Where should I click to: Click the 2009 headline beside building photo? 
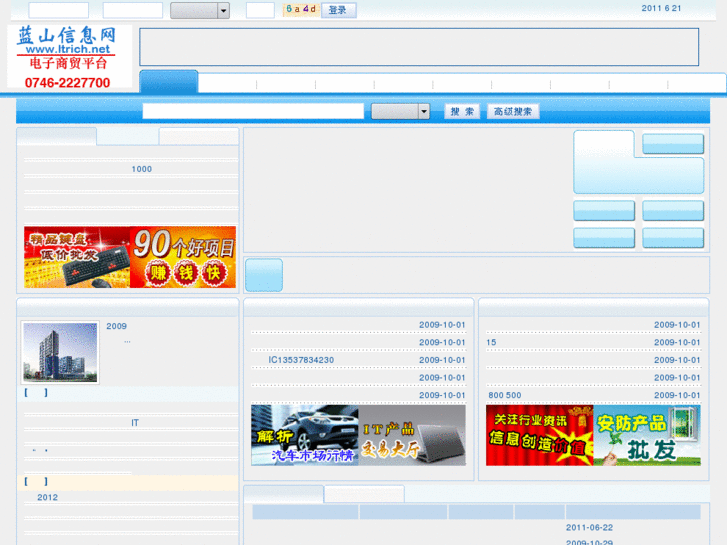click(116, 326)
